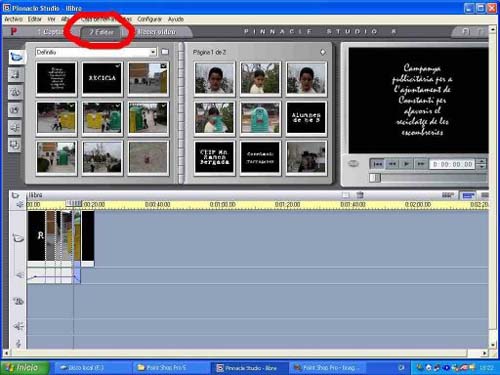Click the undo icon at top right

(465, 32)
